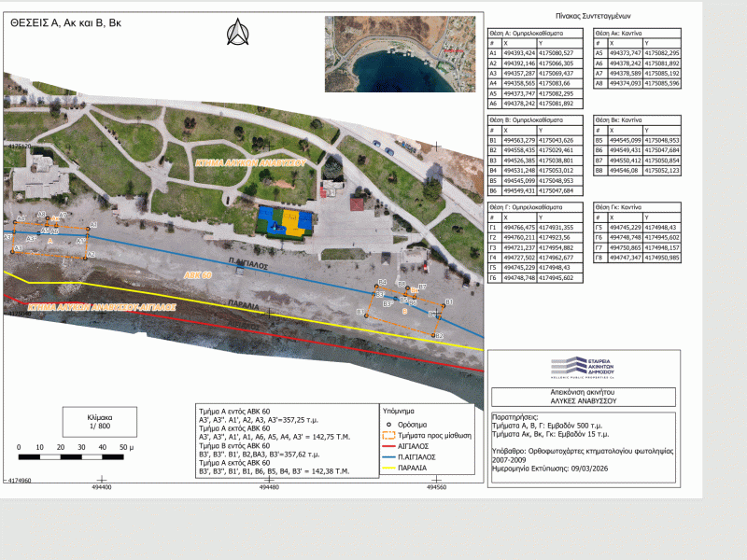Click the "ΚΤΗΜΑ ΑΛΥΚΩΝ ΑΝΑΒΥΣΣΟΥ-ΑΙΓΙΑΛΟΣ" map label
The height and width of the screenshot is (560, 747).
click(102, 307)
